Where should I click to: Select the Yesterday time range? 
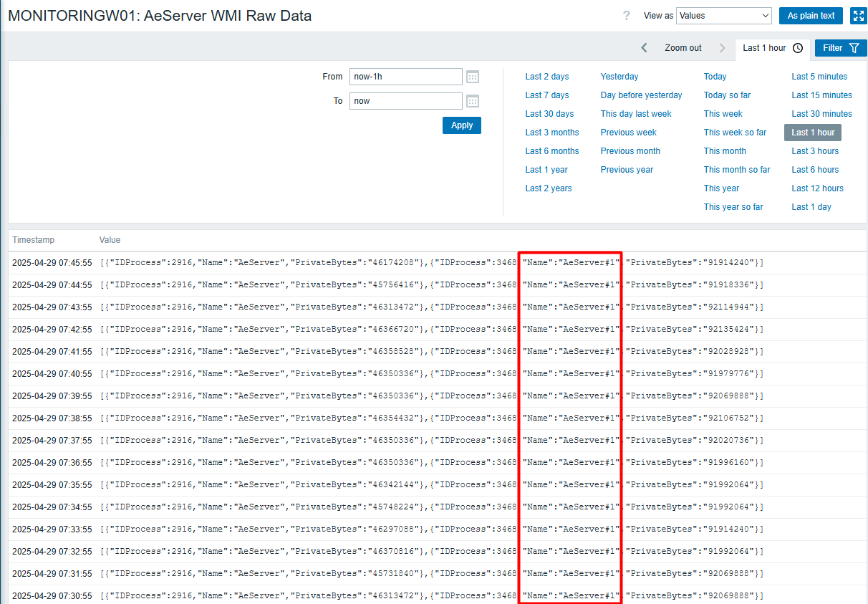[x=619, y=76]
